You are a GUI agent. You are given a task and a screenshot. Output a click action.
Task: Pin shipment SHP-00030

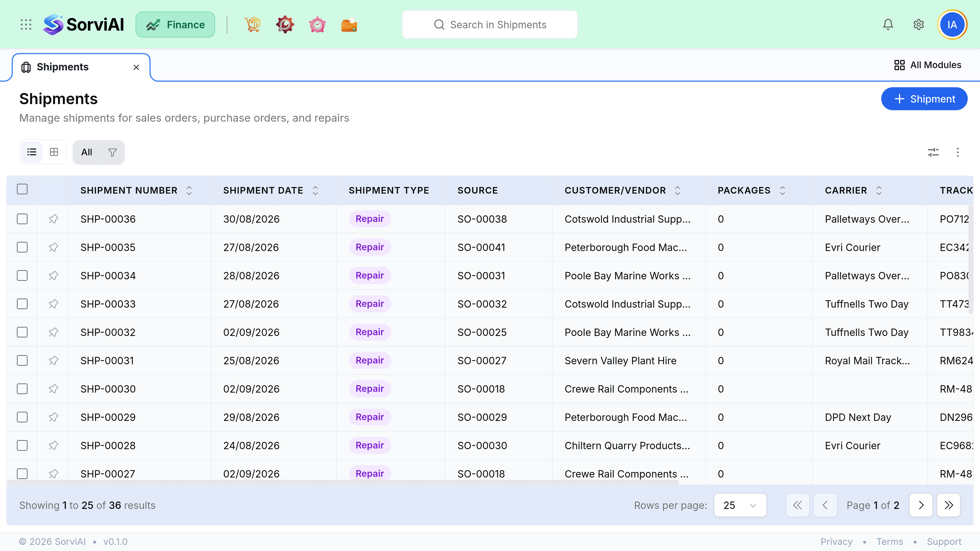[x=53, y=389]
